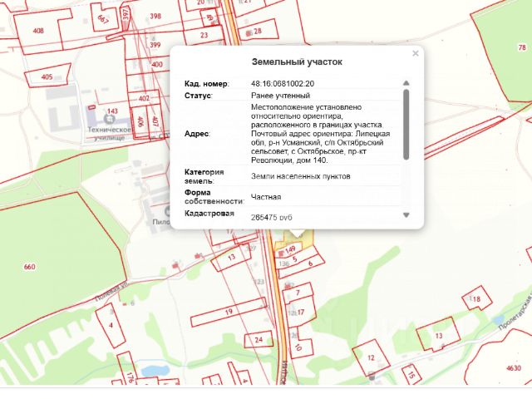Select land parcel 78 on map
This screenshot has height=399, width=532.
tap(522, 47)
